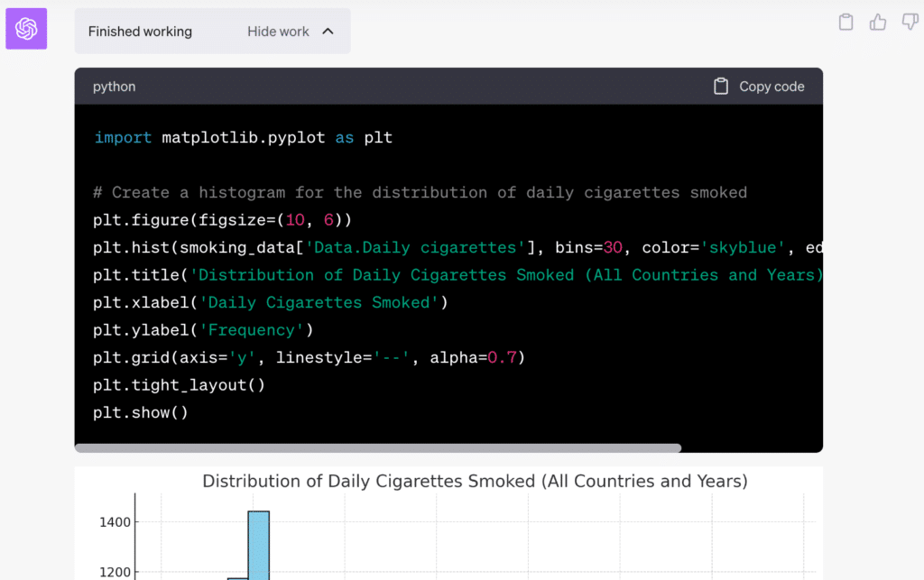This screenshot has width=924, height=580.
Task: Select the histogram chart output
Action: click(451, 532)
